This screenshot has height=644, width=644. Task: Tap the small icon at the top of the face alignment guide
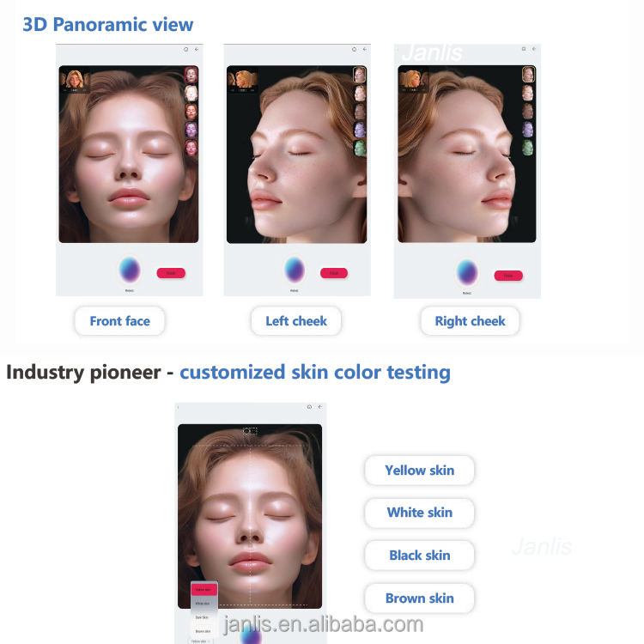250,431
